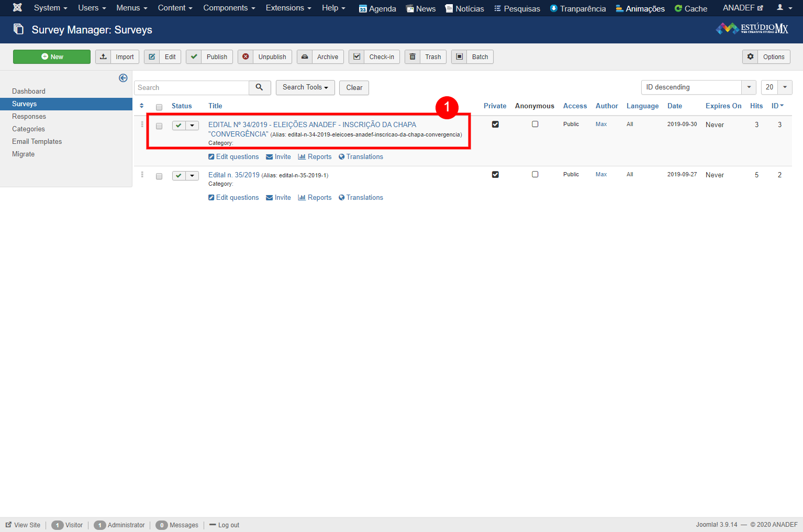Click the green New button

52,56
